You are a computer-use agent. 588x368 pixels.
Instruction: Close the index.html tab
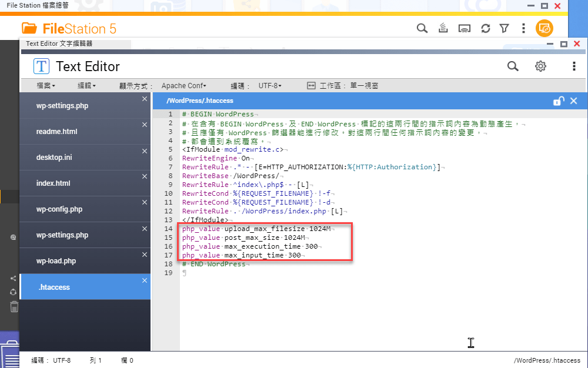tap(145, 176)
